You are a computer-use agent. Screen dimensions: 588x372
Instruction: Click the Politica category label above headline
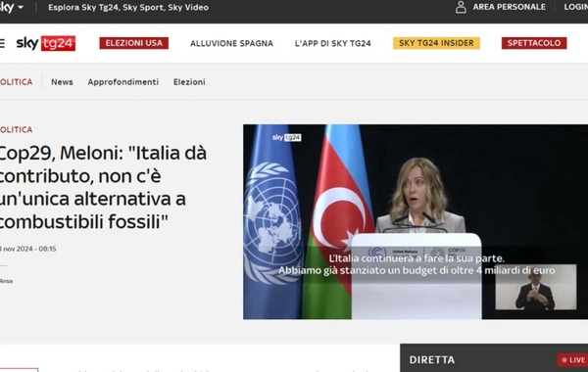(16, 129)
